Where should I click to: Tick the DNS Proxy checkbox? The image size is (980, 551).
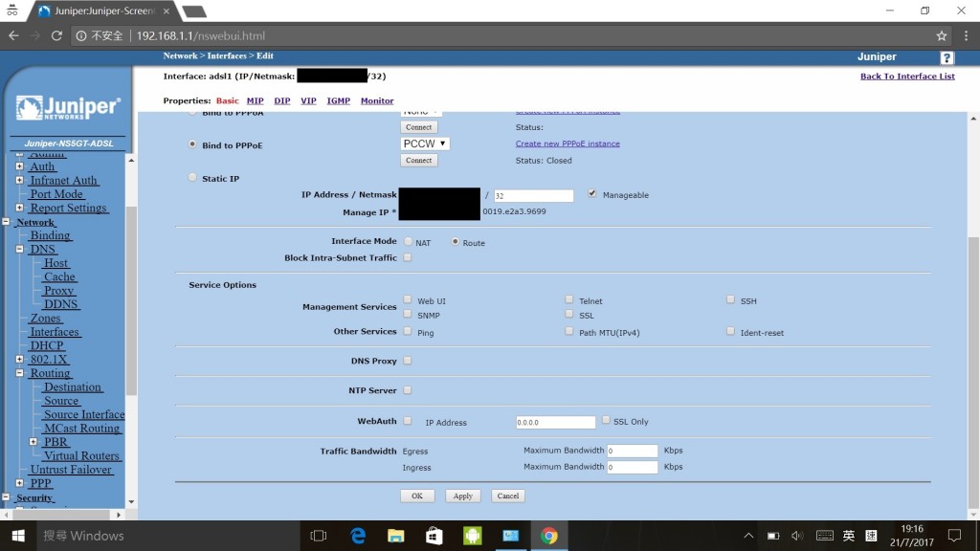tap(408, 361)
